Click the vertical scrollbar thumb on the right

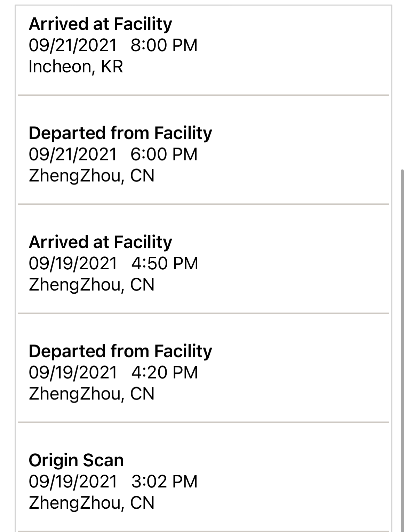[x=402, y=351]
